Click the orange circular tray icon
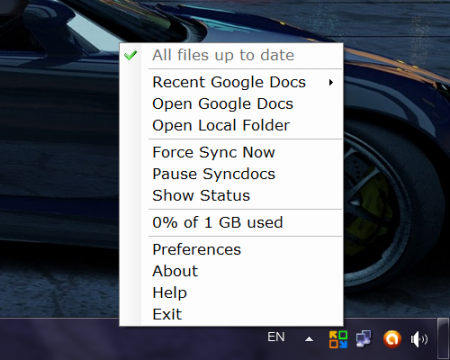 pos(392,339)
